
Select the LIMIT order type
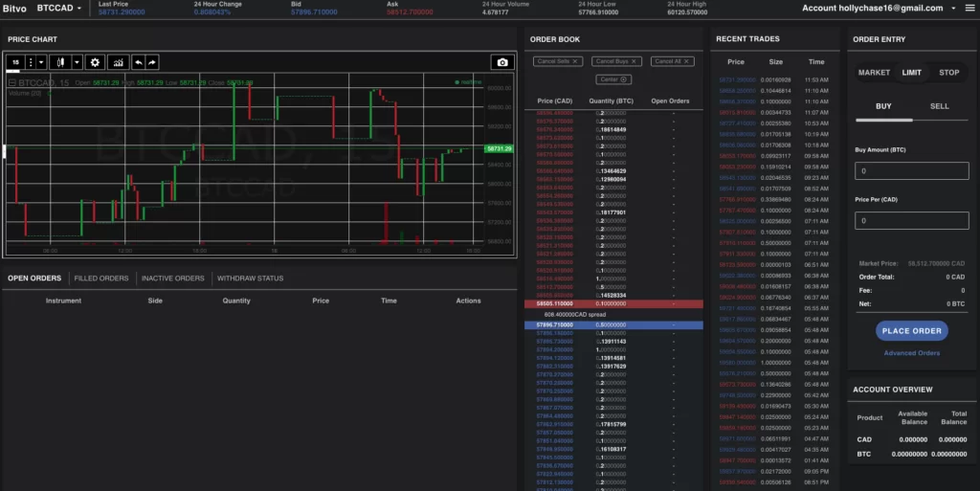[911, 73]
